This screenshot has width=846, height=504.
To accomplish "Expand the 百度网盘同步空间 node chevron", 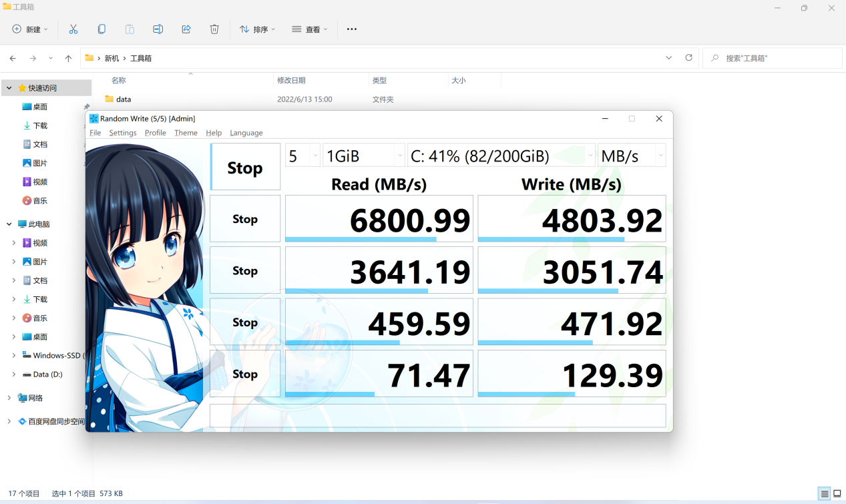I will 9,422.
